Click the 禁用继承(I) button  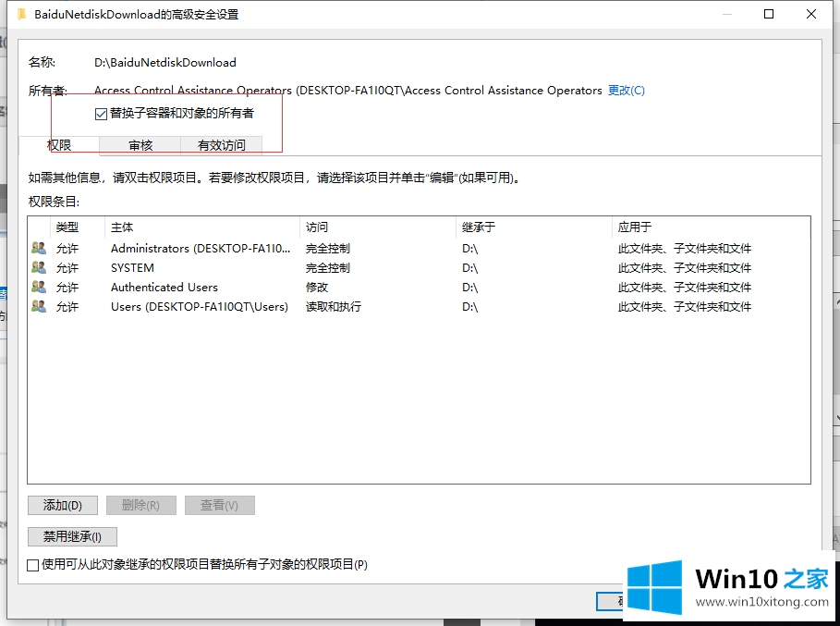72,536
